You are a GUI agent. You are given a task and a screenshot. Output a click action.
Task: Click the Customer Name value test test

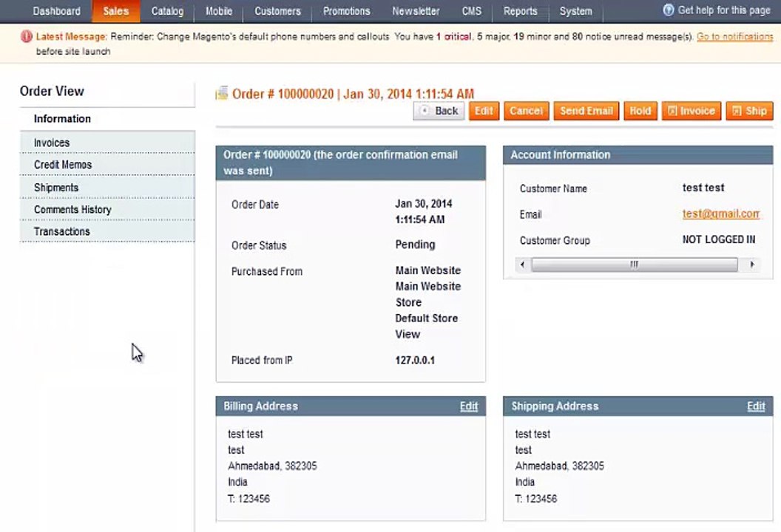point(703,188)
